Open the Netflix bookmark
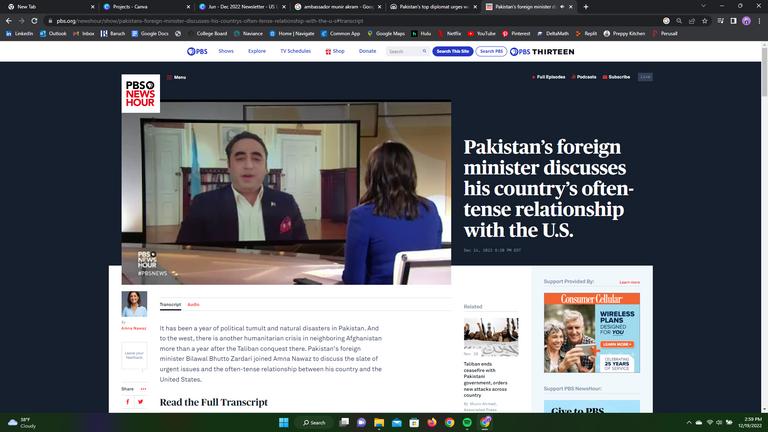The width and height of the screenshot is (768, 432). (x=450, y=34)
